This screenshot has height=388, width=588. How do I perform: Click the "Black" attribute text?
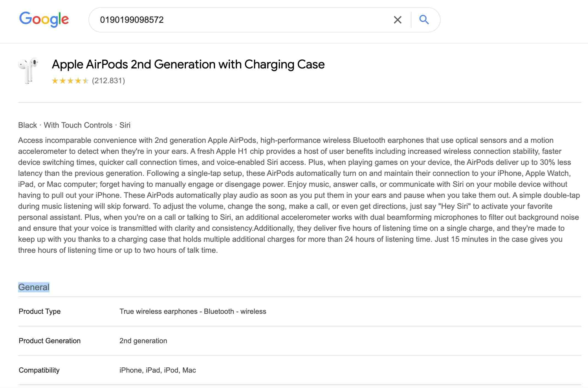pos(28,125)
